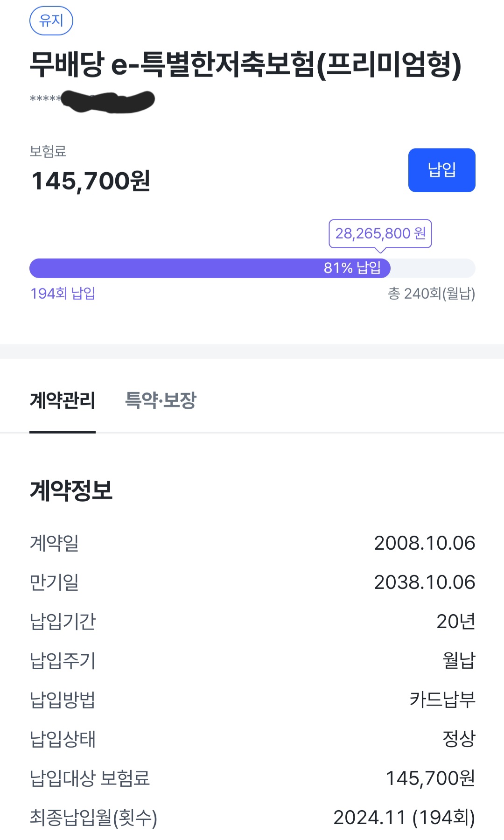Image resolution: width=504 pixels, height=840 pixels.
Task: Click the 만기일 date 2038.10.06
Action: (424, 582)
